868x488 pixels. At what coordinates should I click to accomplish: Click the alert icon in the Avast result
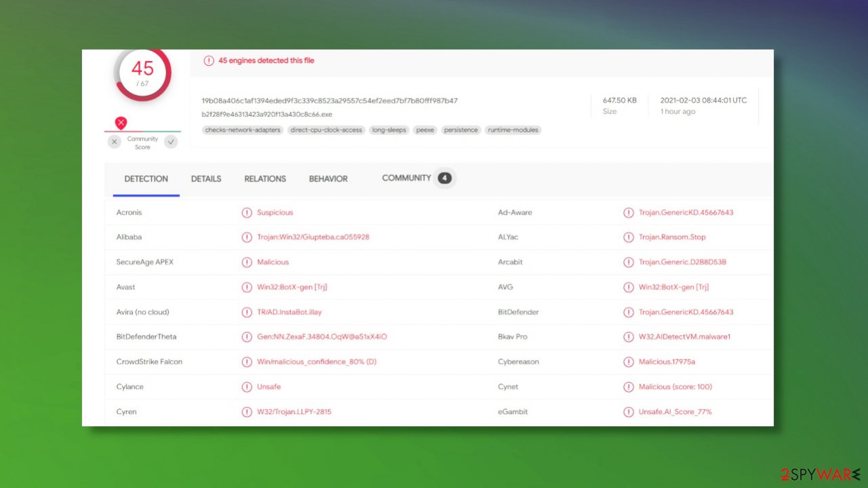pos(247,287)
